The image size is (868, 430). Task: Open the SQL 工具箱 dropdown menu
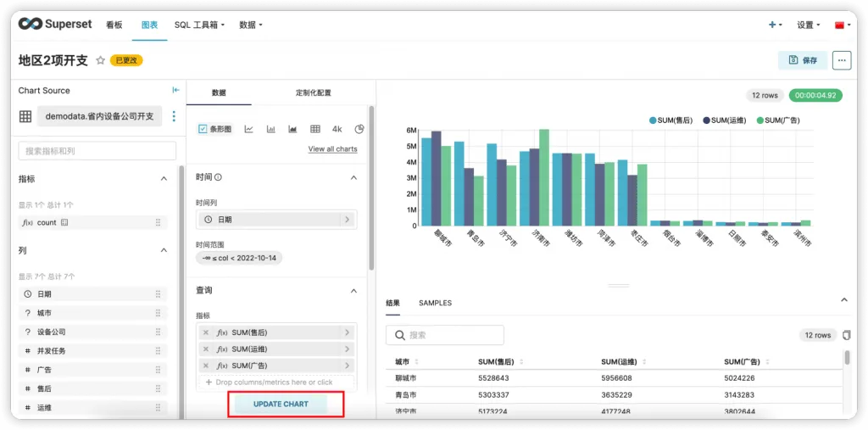point(199,25)
